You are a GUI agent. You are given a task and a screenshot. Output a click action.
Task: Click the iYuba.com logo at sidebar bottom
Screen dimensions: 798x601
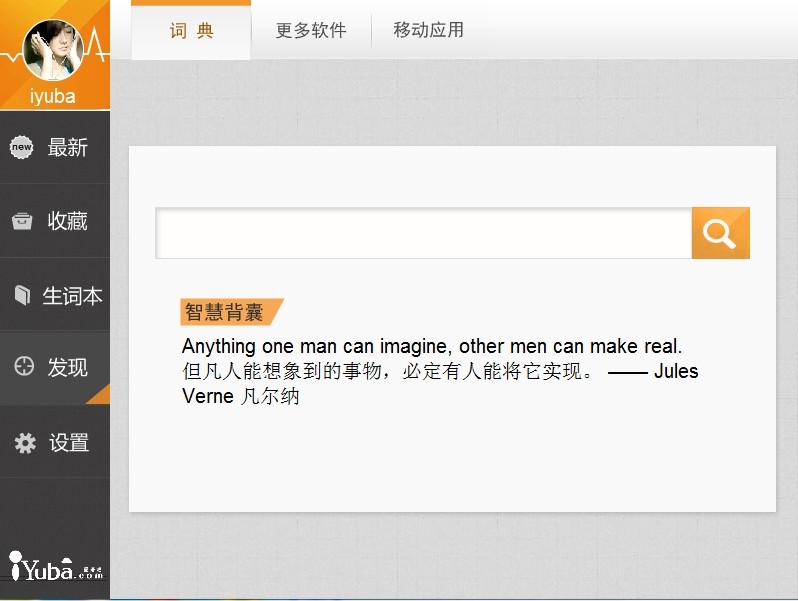(x=55, y=566)
